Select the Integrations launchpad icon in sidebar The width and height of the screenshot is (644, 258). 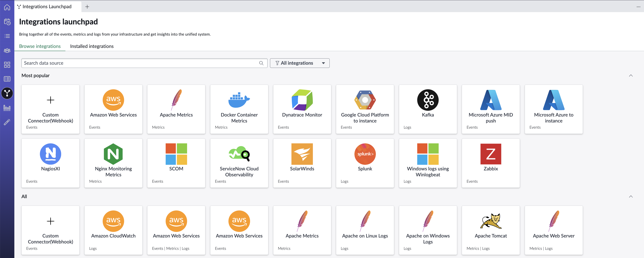point(7,93)
